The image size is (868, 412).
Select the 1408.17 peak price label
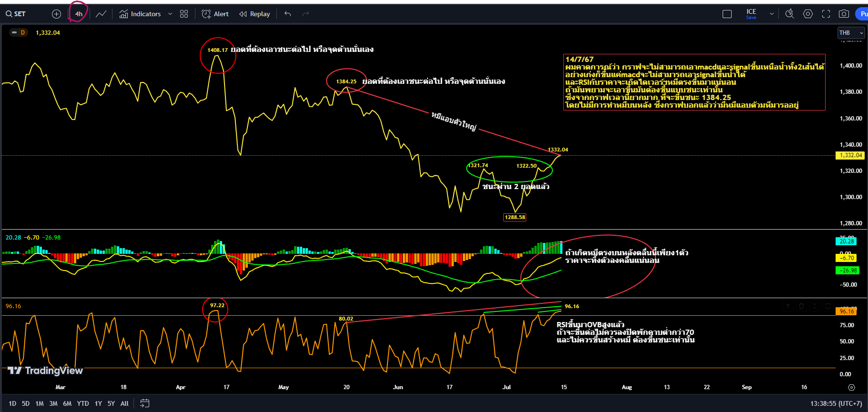(217, 50)
